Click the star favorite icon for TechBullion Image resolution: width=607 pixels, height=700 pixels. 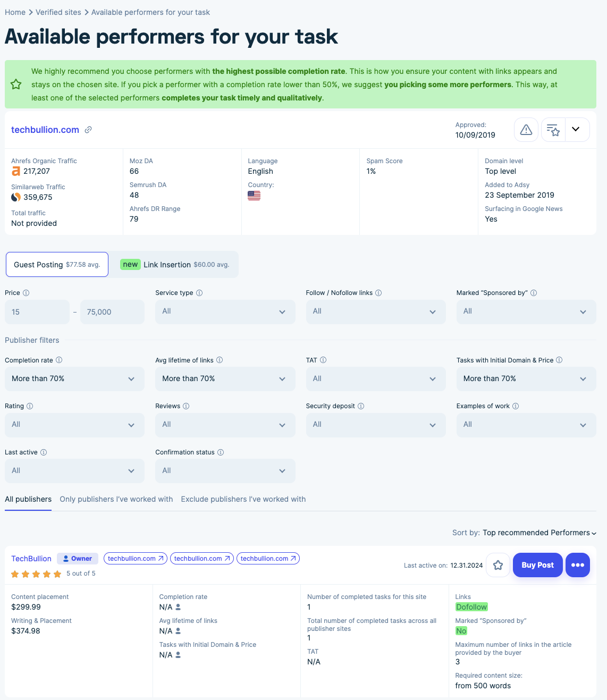498,565
